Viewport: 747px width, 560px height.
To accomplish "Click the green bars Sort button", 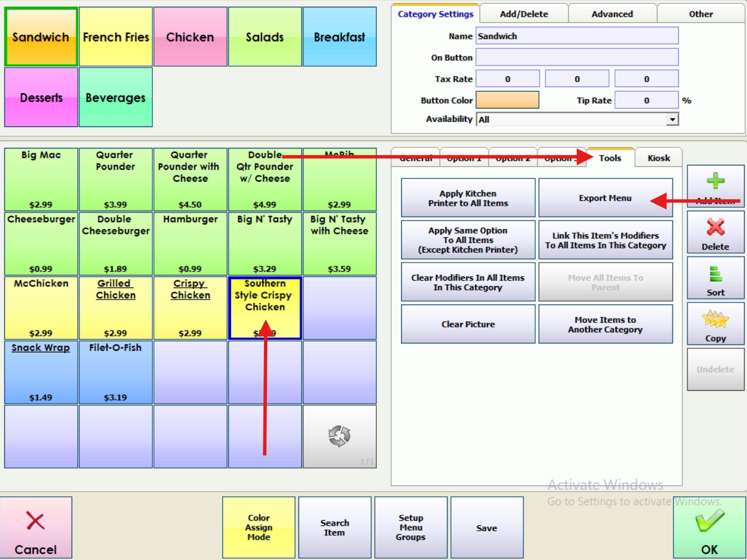I will [x=715, y=278].
